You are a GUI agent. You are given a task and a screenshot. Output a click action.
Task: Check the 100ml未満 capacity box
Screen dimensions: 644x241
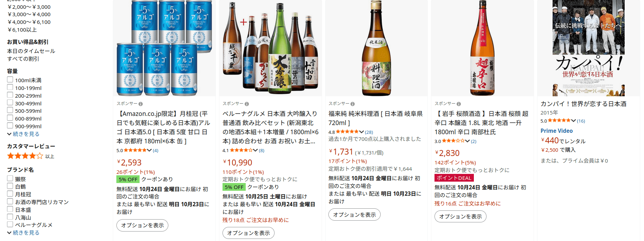(x=10, y=80)
